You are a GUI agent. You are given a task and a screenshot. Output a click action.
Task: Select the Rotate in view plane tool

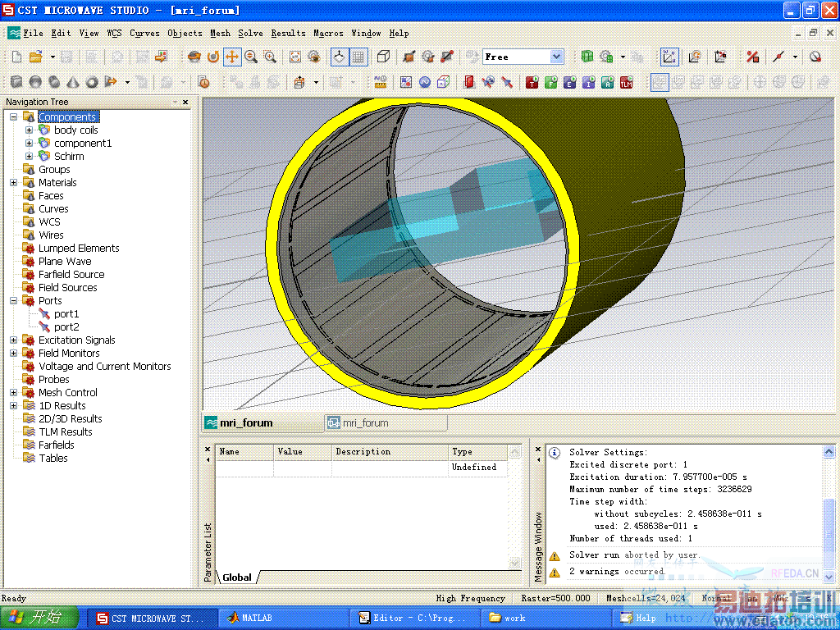click(213, 57)
